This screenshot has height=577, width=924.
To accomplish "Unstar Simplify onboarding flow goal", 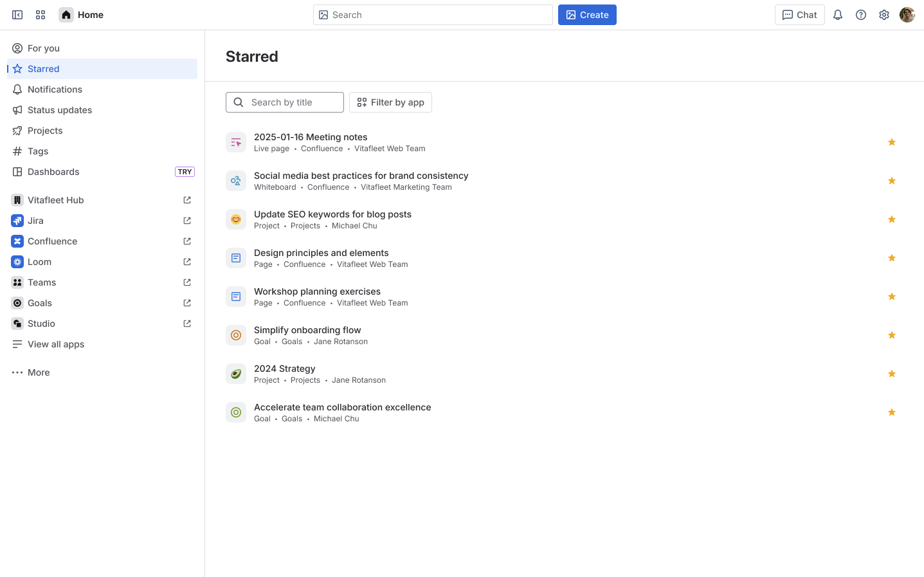I will pyautogui.click(x=892, y=335).
